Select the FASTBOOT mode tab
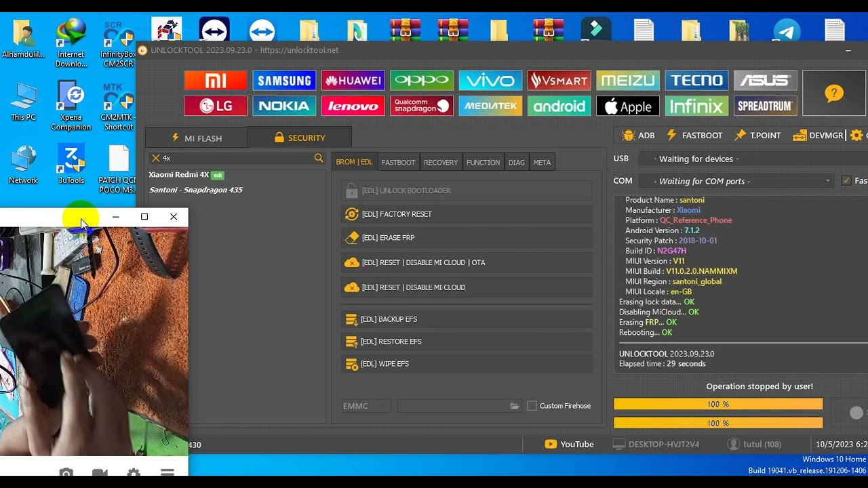This screenshot has height=488, width=868. [x=398, y=162]
